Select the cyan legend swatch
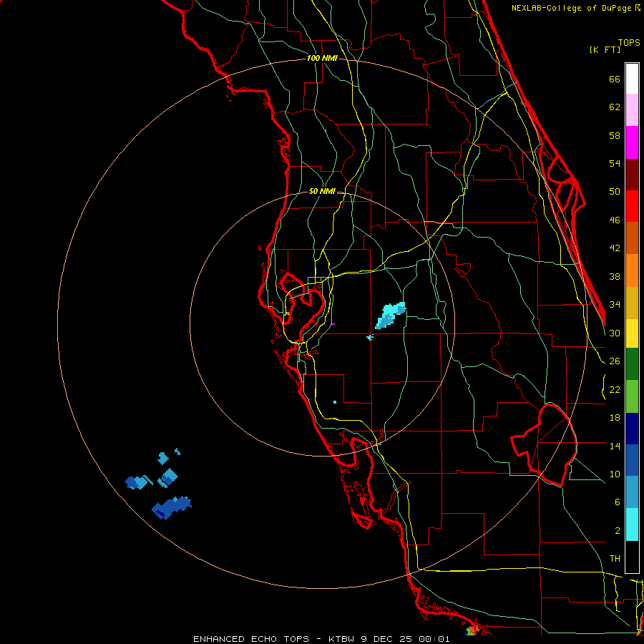Screen dimensions: 644x644 (632, 525)
